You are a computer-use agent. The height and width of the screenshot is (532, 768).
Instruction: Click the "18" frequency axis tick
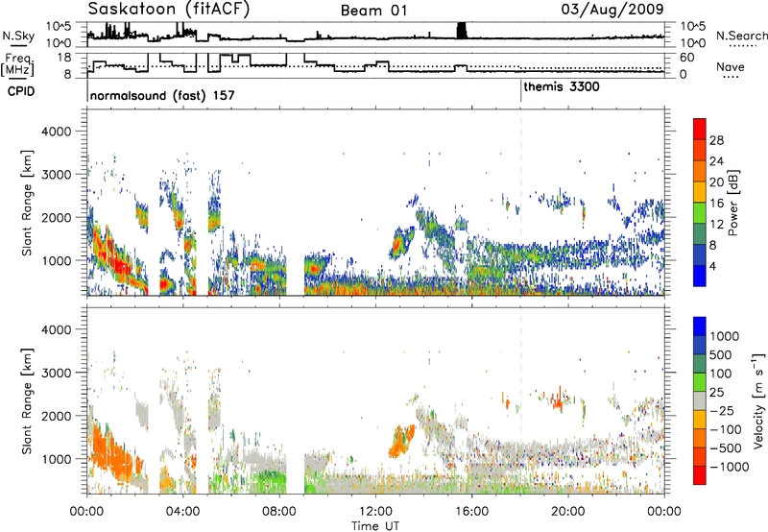tap(64, 57)
